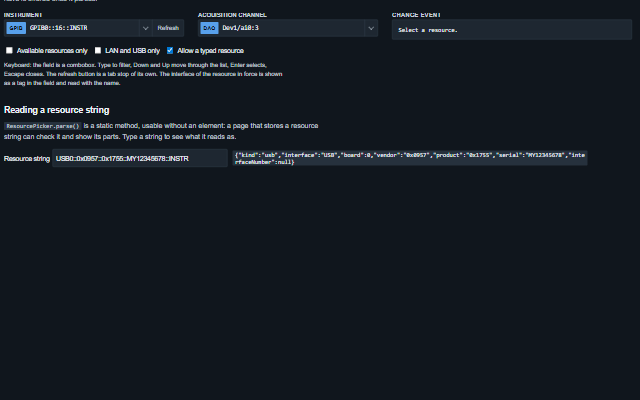Click the ResourcePicker.parse() code label
The width and height of the screenshot is (640, 400).
[42, 126]
